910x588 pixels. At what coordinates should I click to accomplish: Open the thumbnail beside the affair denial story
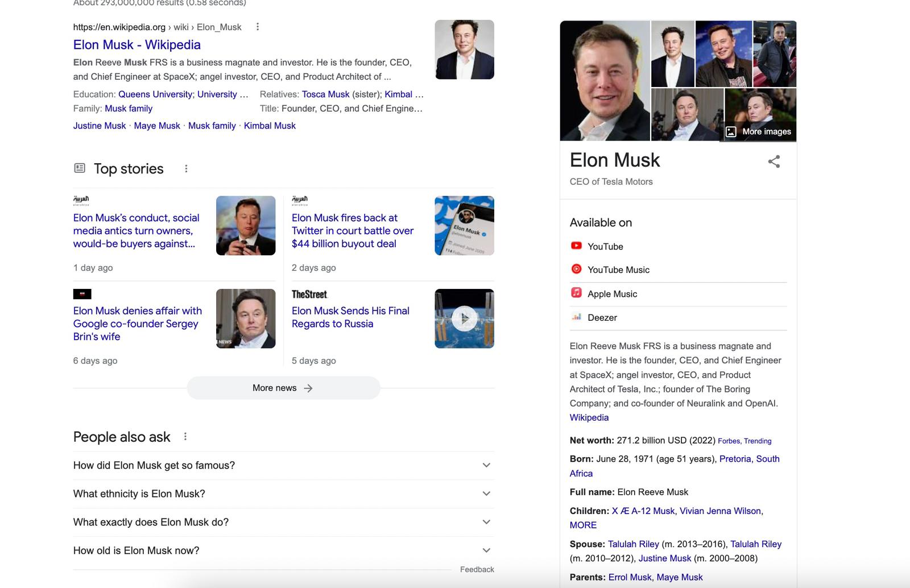click(246, 318)
